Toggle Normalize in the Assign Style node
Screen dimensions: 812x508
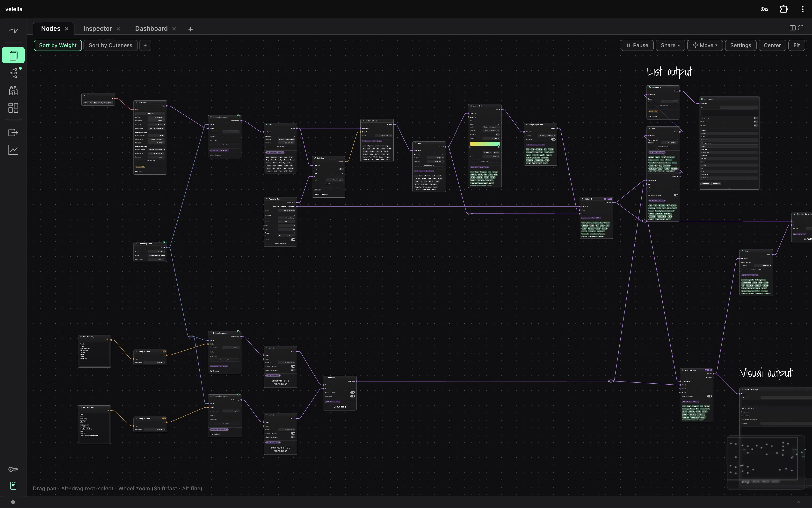(x=497, y=134)
